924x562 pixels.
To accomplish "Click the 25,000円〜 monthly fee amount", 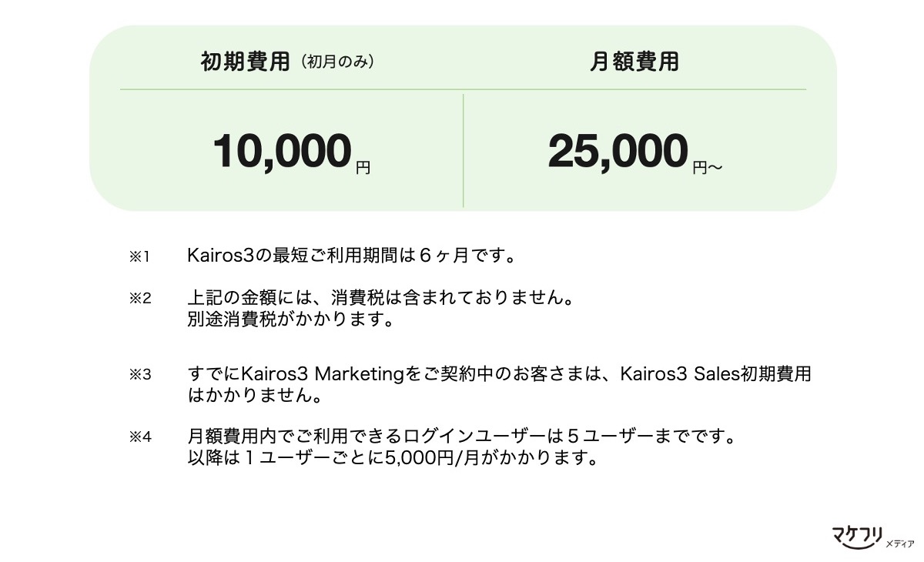I will (x=635, y=152).
